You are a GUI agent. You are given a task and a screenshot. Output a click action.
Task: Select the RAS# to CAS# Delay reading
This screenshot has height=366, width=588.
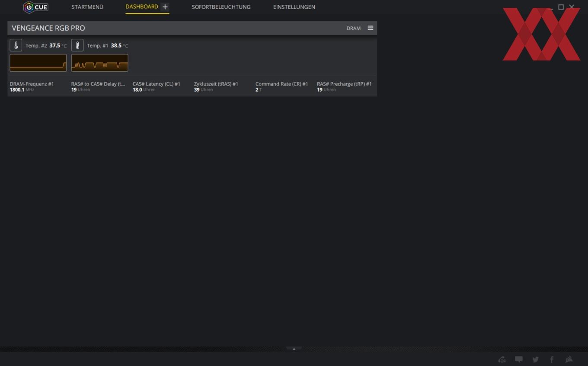pos(98,87)
